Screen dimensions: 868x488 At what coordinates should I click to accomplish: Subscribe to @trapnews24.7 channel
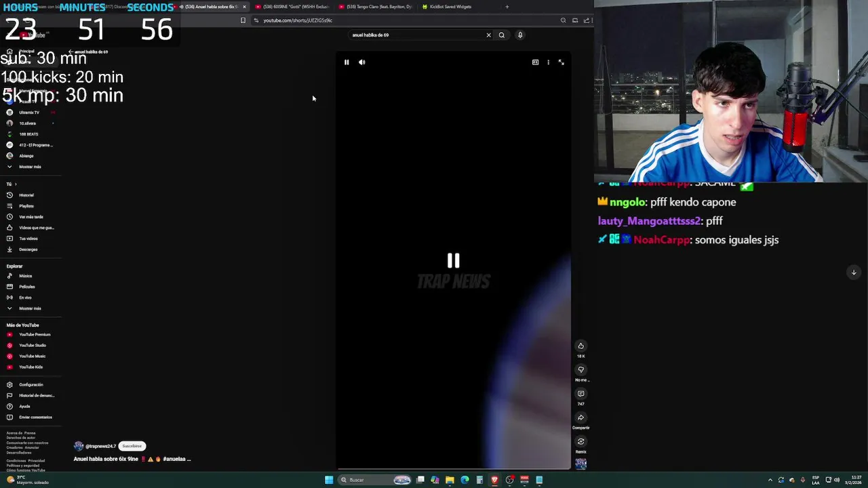(132, 446)
